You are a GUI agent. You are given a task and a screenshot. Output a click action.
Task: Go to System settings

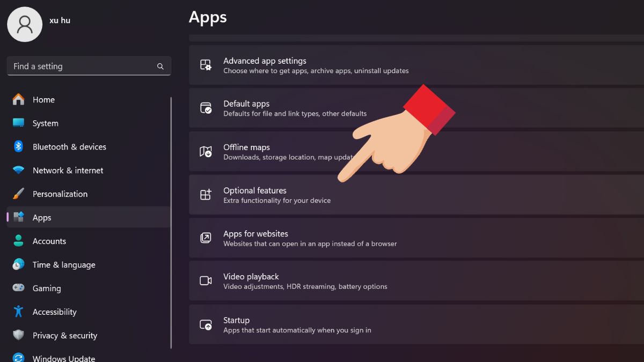89,123
